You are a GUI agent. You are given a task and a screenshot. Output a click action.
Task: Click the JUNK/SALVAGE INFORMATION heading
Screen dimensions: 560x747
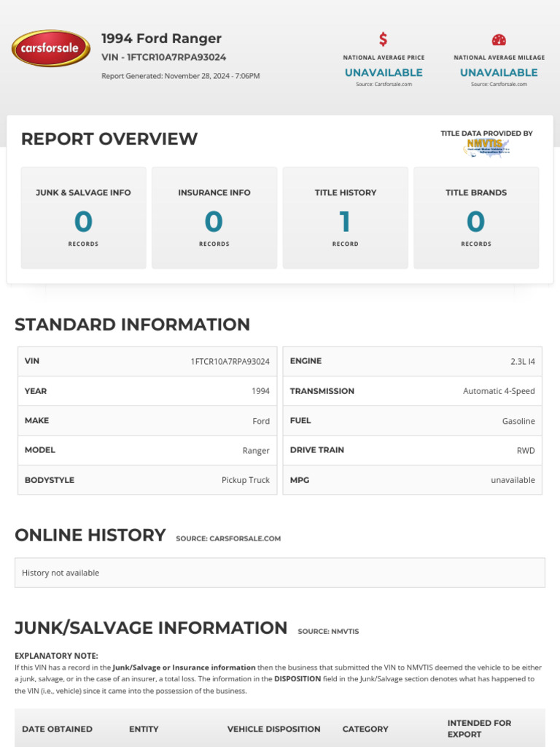[151, 628]
